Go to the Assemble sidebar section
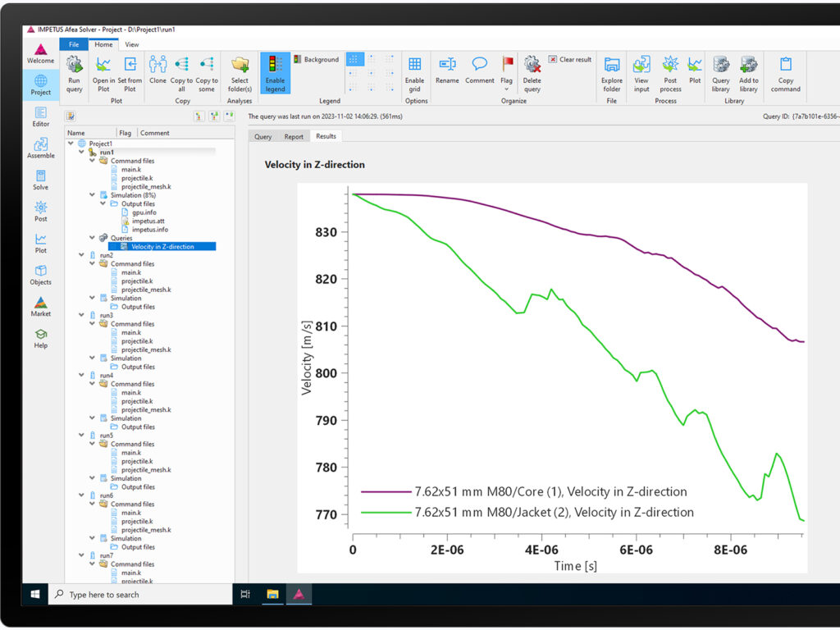This screenshot has width=840, height=630. coord(40,148)
